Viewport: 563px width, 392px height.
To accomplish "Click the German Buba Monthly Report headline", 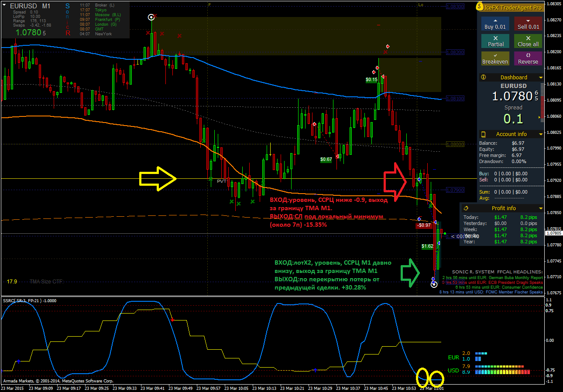I will 492,277.
